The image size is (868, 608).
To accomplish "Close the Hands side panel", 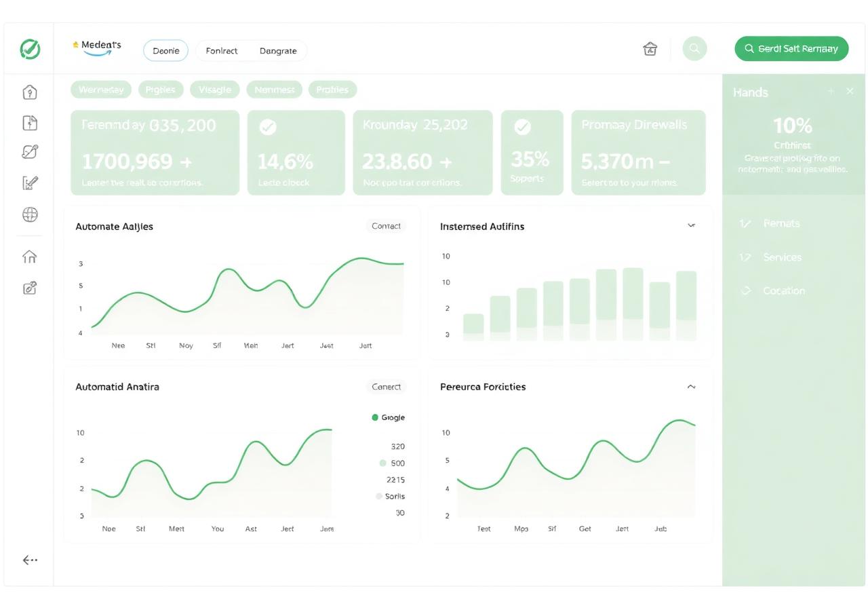I will point(850,92).
